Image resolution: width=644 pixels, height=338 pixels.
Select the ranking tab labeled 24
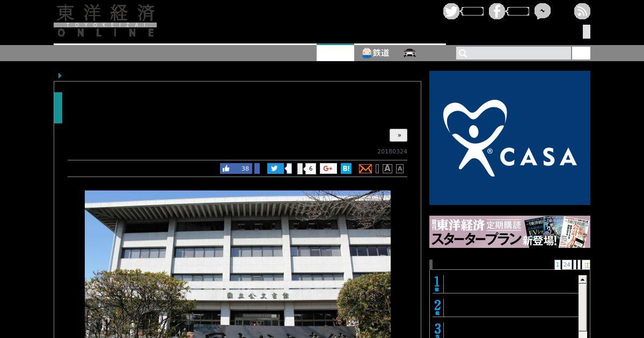tap(567, 264)
